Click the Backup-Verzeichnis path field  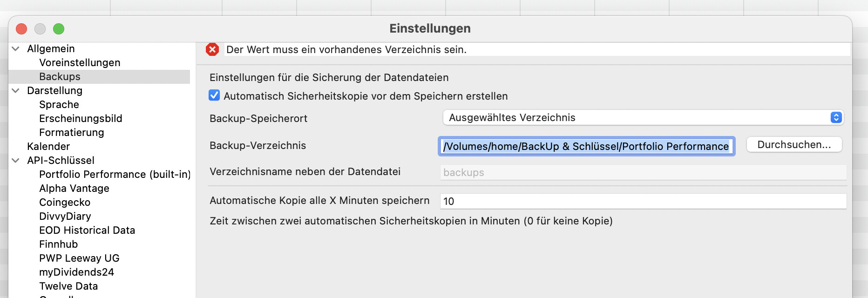[x=586, y=146]
